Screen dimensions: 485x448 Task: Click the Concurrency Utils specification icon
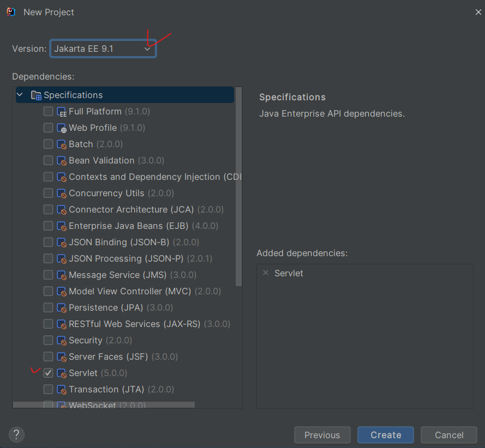point(62,193)
